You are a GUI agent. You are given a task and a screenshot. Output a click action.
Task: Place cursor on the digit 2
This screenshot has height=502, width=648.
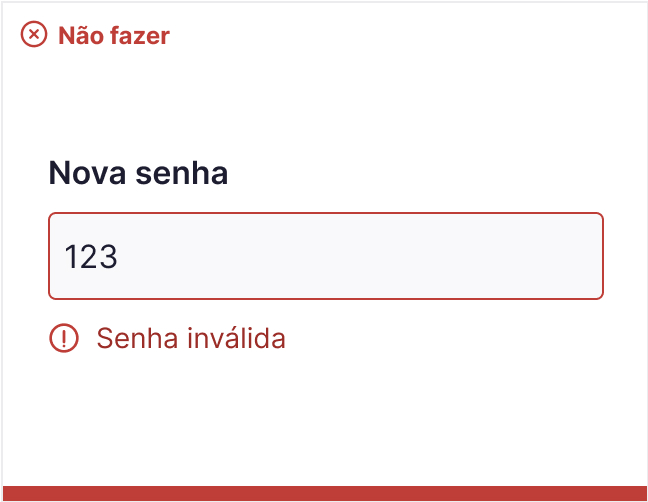point(89,257)
